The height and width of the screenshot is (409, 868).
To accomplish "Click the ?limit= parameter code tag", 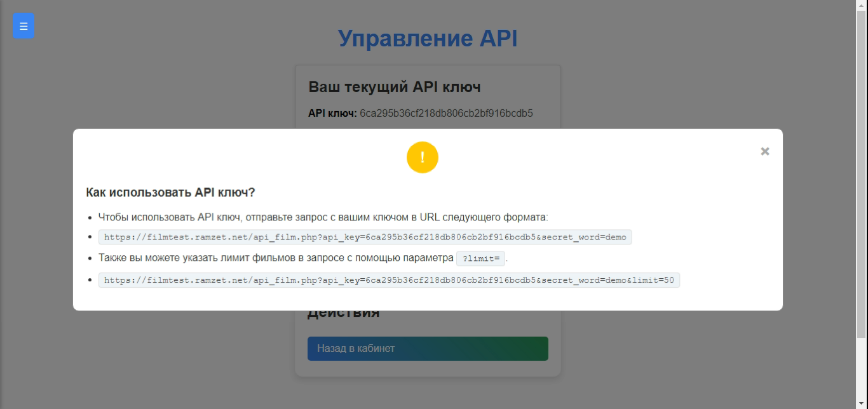I will pyautogui.click(x=480, y=258).
